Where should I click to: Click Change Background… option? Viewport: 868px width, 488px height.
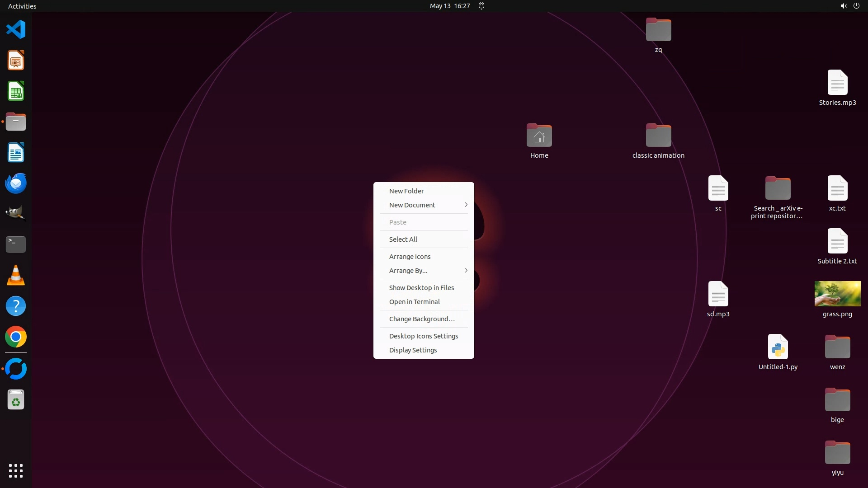coord(421,319)
